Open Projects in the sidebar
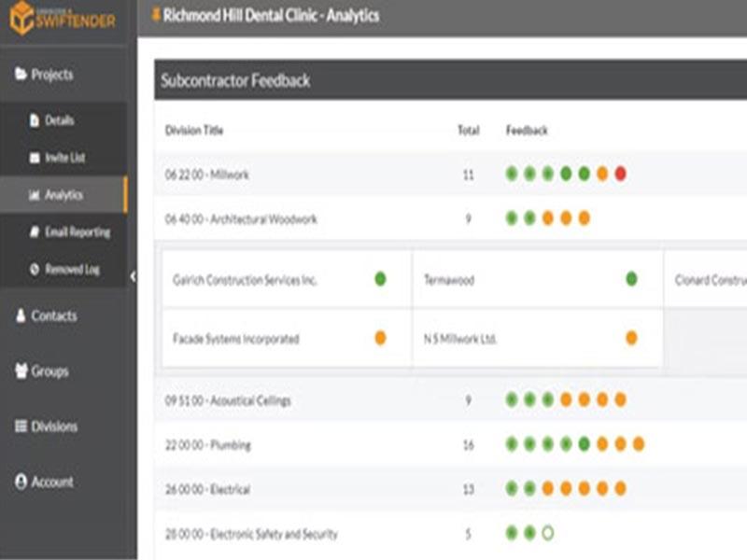747x560 pixels. pos(63,75)
